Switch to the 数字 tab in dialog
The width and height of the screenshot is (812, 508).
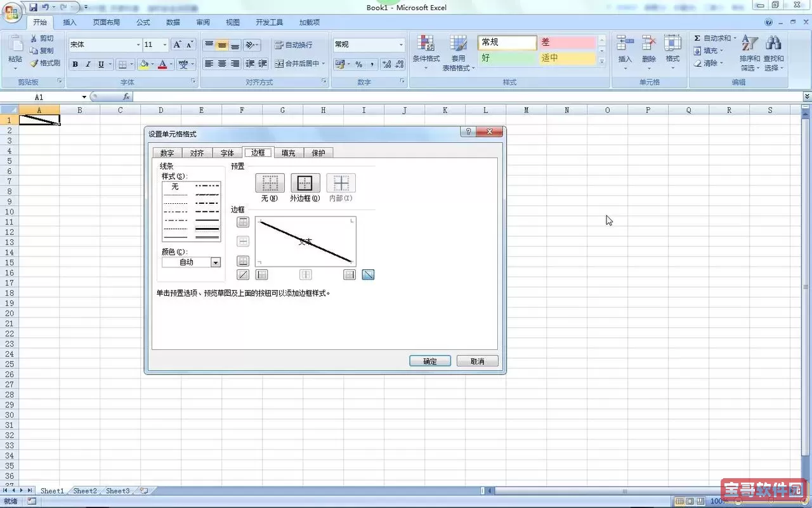[x=167, y=153]
